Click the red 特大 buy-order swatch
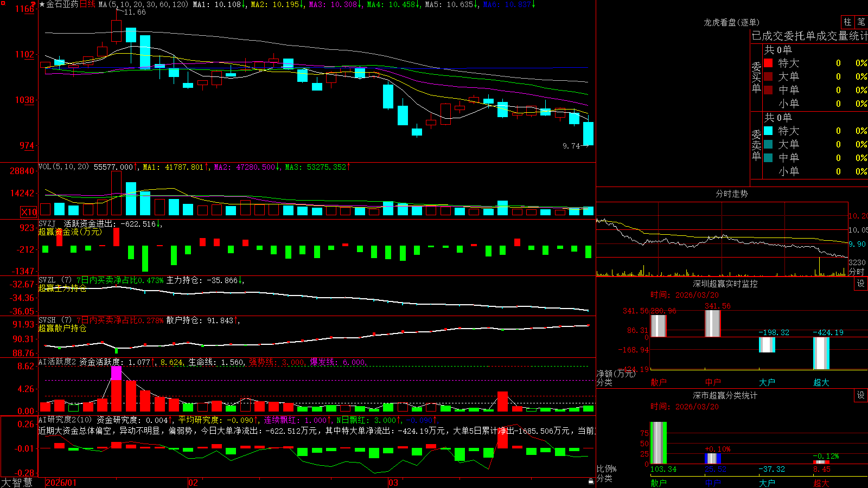The height and width of the screenshot is (488, 868). (x=768, y=63)
